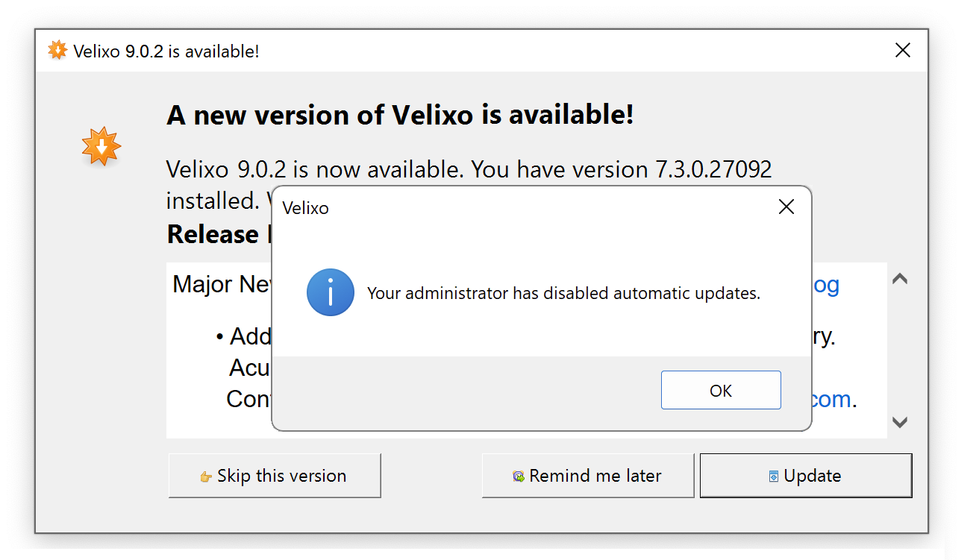The image size is (979, 560).
Task: Click the installer icon on Update button
Action: click(x=774, y=476)
